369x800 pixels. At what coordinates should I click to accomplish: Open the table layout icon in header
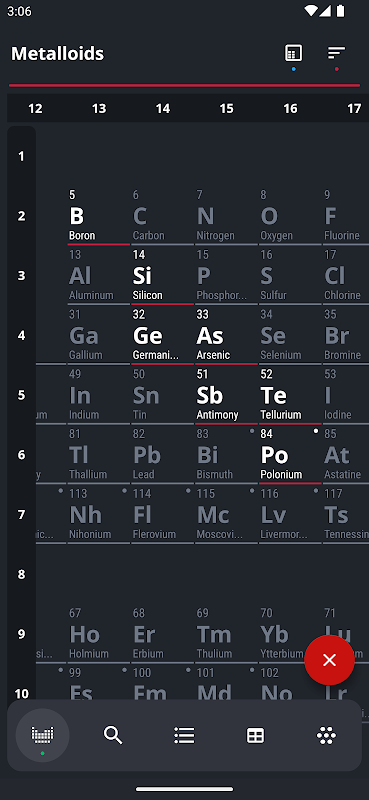pyautogui.click(x=293, y=53)
